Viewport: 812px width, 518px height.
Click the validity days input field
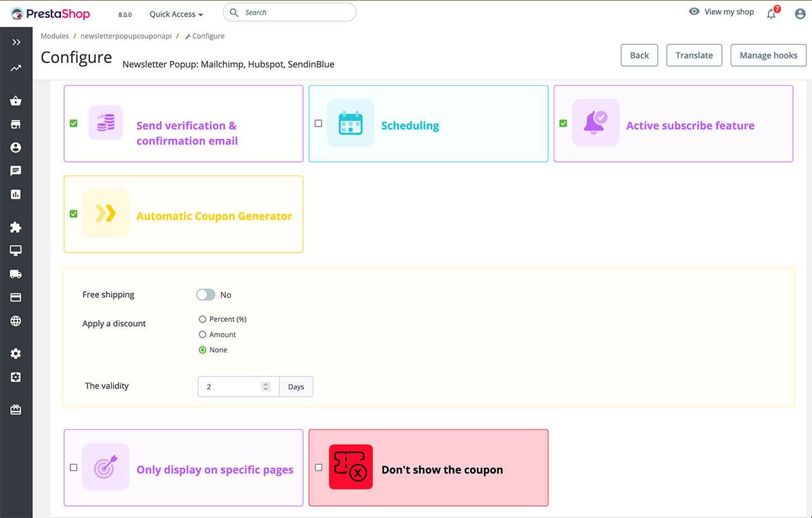[239, 387]
